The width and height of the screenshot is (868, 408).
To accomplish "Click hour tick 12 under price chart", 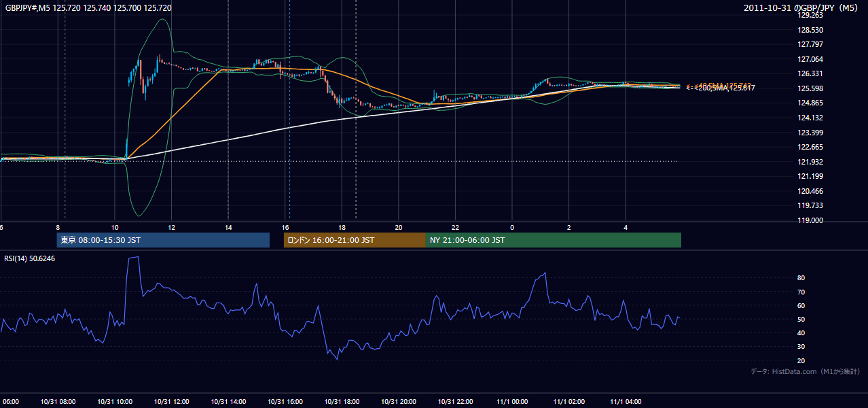I will point(171,227).
